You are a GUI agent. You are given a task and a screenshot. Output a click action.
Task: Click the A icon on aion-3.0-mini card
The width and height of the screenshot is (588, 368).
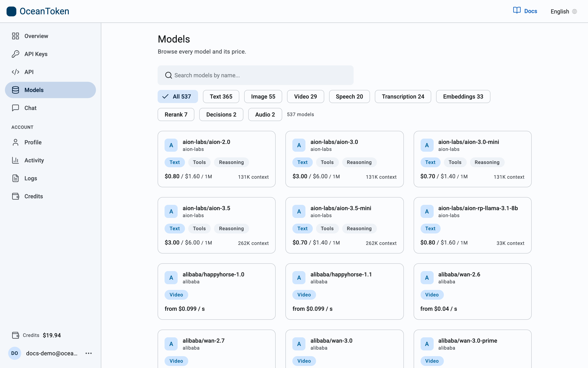point(427,145)
